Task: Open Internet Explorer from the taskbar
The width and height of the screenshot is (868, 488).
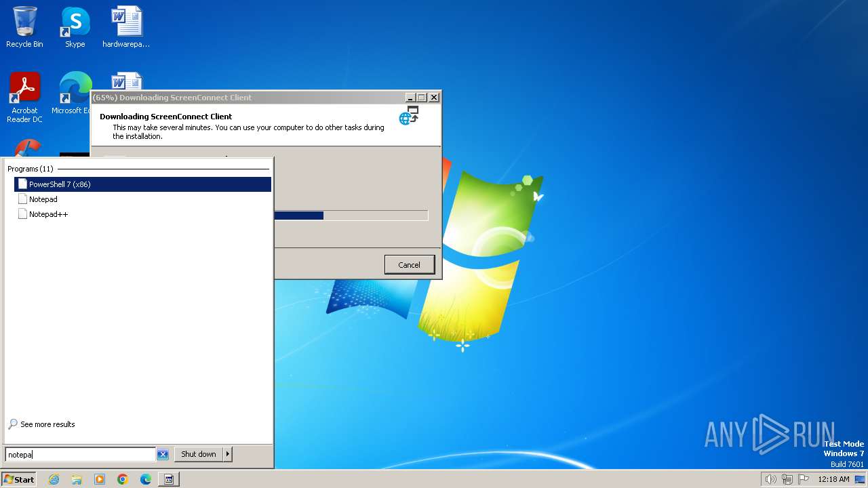Action: click(x=54, y=479)
